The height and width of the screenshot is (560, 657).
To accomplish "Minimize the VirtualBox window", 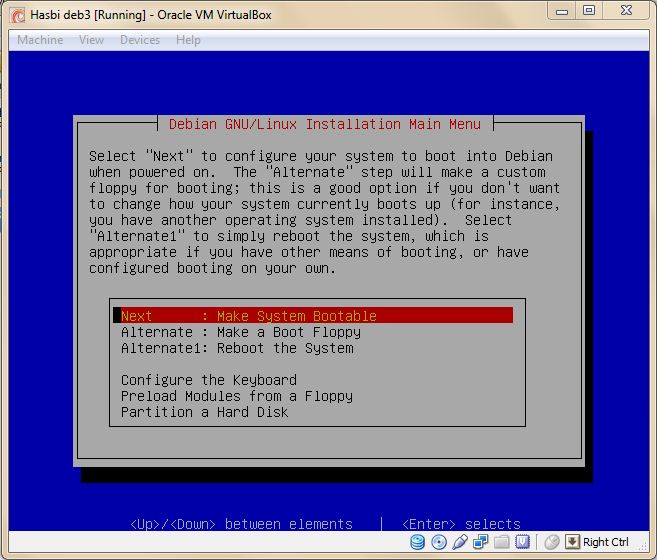I will [x=562, y=11].
